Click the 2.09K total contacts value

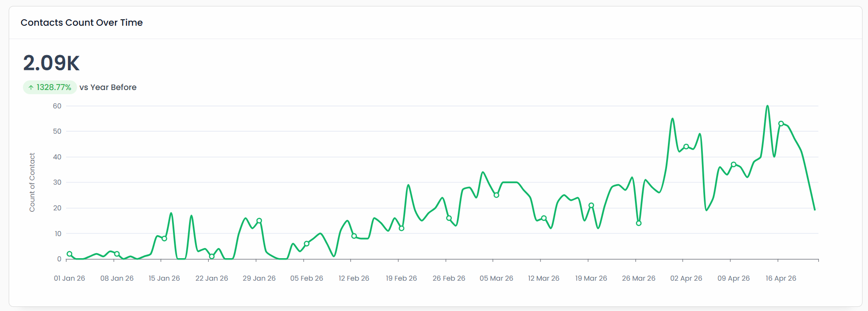51,63
